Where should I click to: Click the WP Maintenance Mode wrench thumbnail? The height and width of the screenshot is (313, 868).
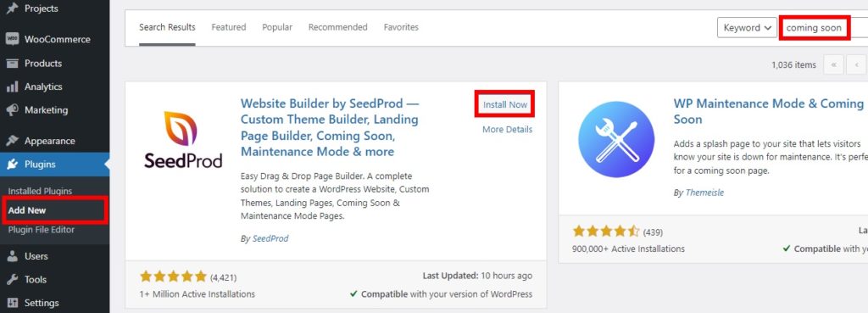616,140
